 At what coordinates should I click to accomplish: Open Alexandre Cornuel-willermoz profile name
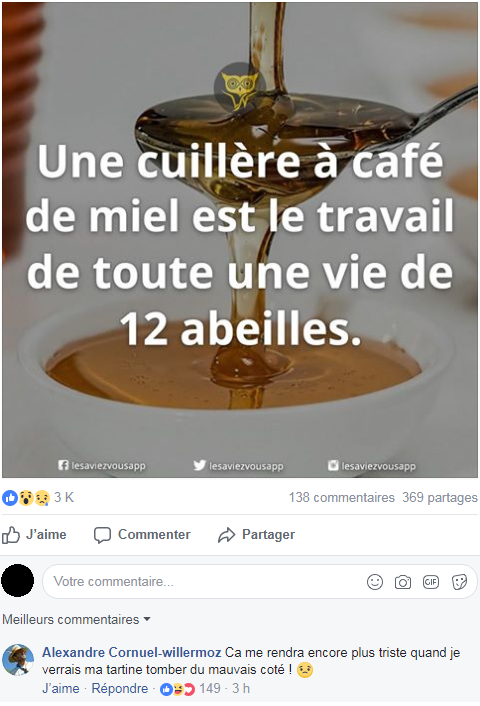click(131, 652)
